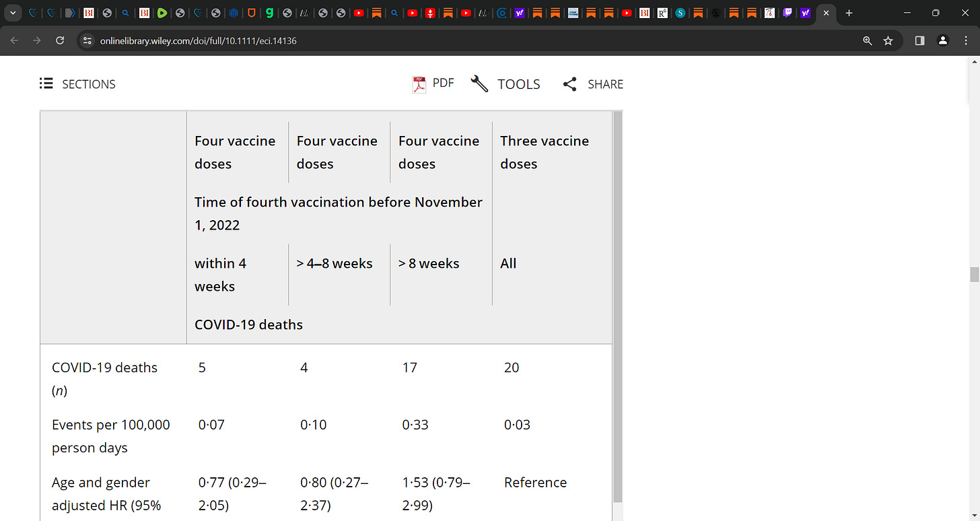
Task: Open the TOOLS wrench menu
Action: pos(505,84)
